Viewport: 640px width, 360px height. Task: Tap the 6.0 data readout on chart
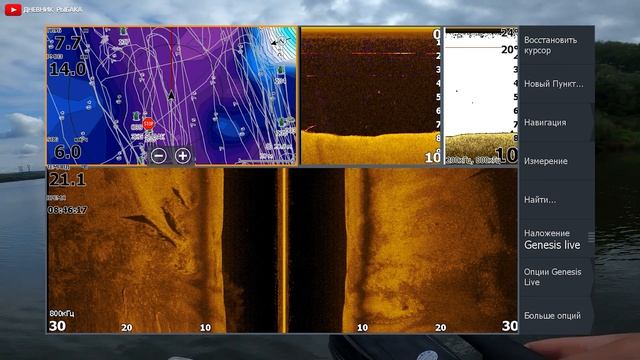click(x=67, y=152)
